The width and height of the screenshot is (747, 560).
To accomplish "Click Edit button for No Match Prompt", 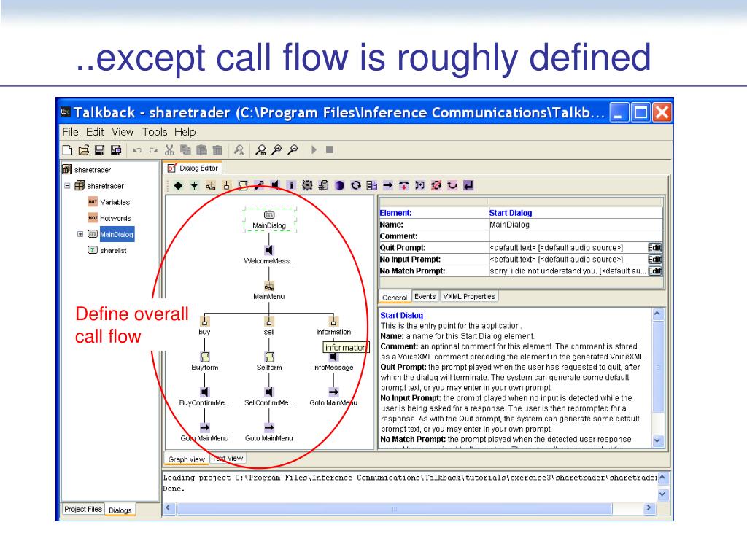I will pyautogui.click(x=654, y=271).
